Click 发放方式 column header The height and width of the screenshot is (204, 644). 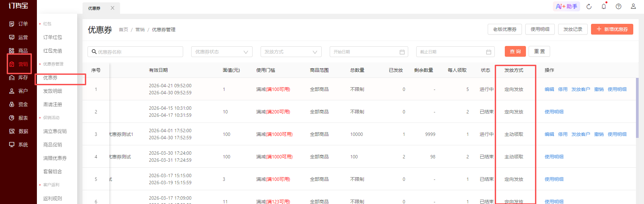point(514,70)
